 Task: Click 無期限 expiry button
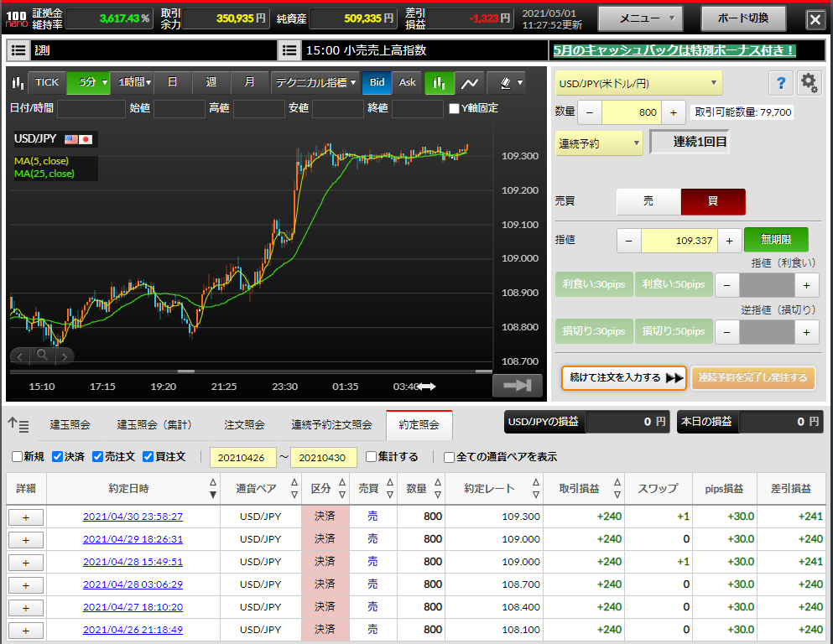coord(776,240)
